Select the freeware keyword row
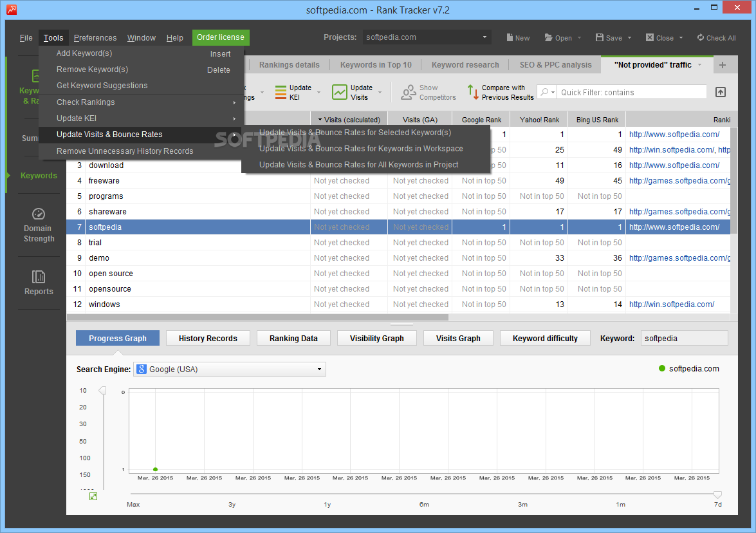Screen dimensions: 756x533 coord(398,181)
